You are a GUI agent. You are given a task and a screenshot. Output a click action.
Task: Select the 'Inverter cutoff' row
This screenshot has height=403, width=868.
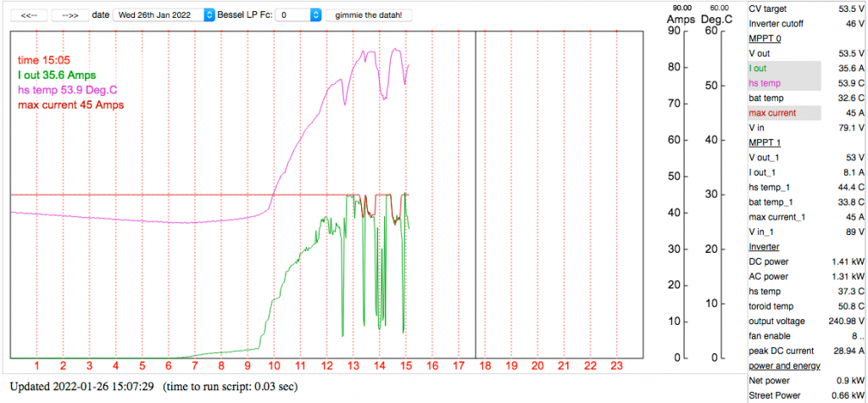coord(783,23)
